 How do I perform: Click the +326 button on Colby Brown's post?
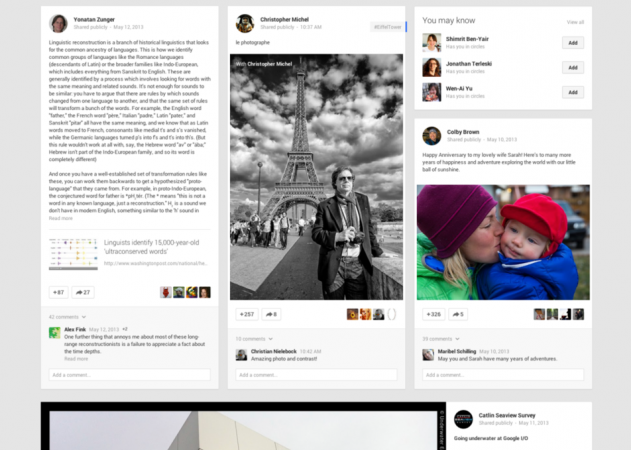coord(432,314)
